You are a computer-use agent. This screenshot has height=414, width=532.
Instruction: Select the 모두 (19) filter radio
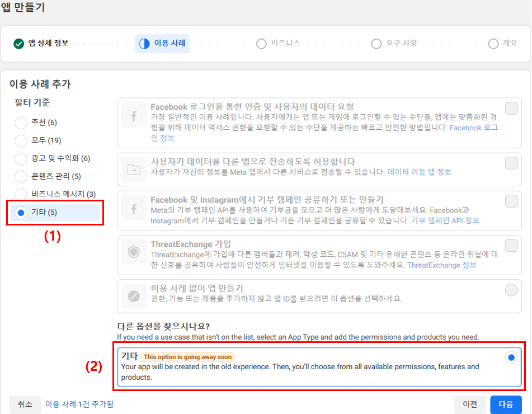21,140
